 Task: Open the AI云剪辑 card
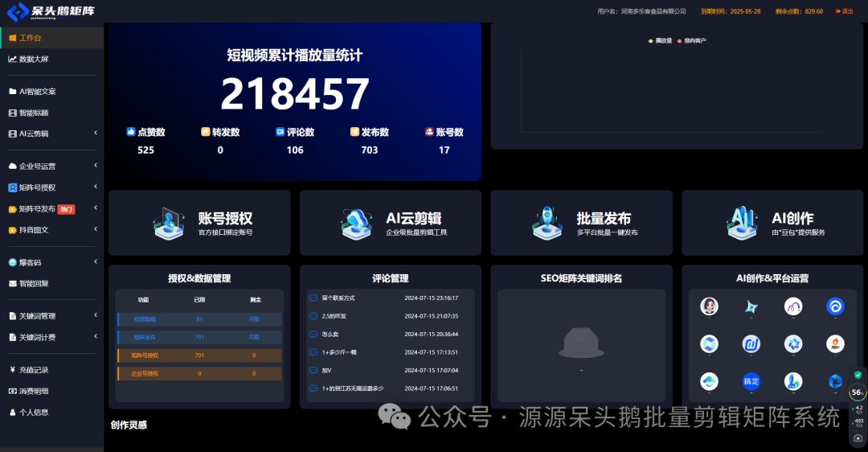391,223
